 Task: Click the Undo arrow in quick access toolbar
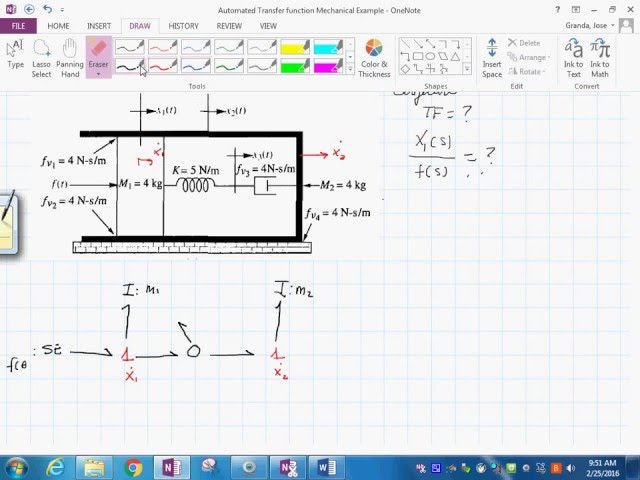(47, 9)
